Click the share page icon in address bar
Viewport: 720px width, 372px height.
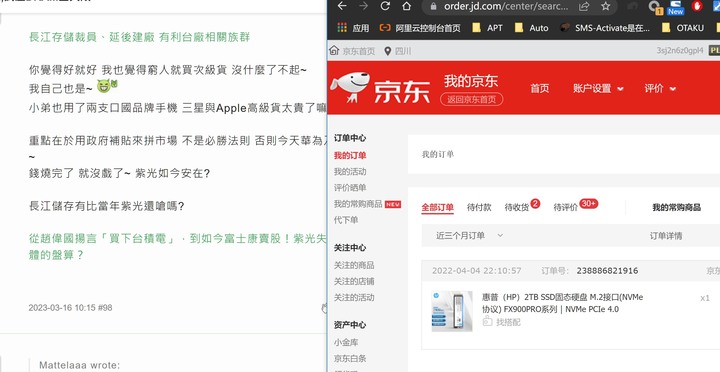point(584,6)
